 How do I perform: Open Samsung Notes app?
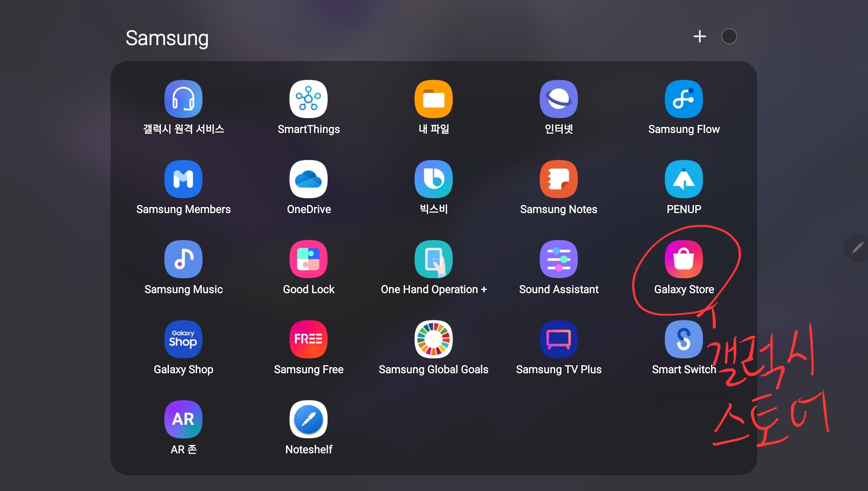pos(558,179)
